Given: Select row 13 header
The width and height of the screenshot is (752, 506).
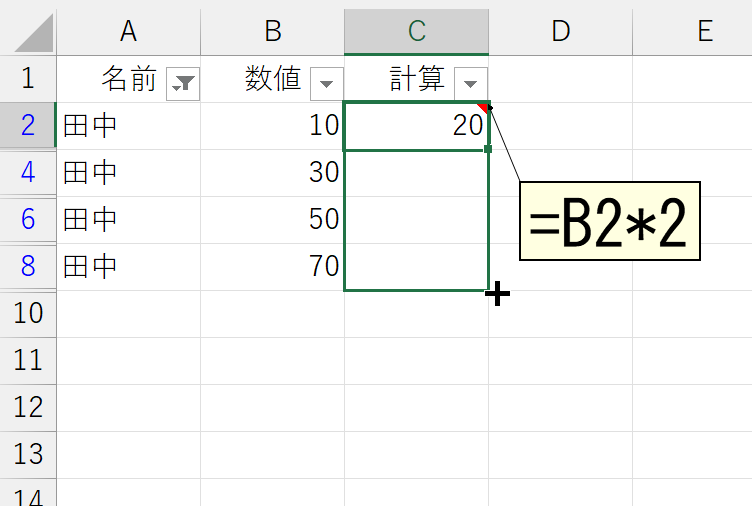Looking at the screenshot, I should click(28, 454).
